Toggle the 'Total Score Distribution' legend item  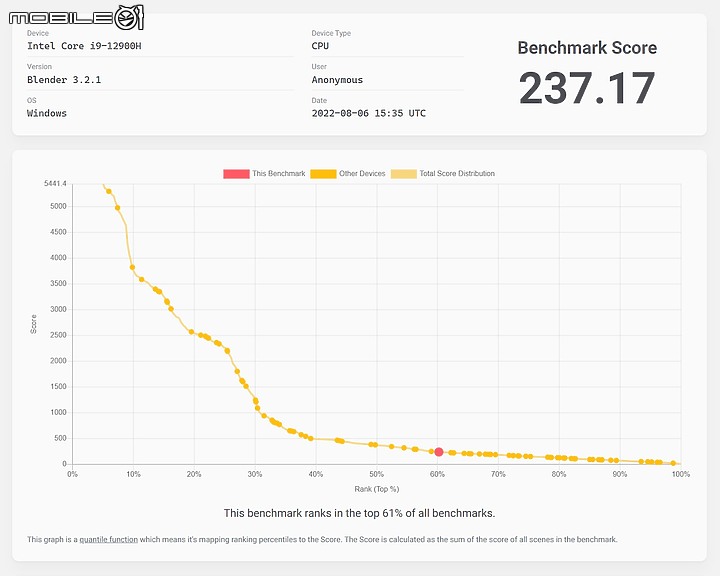coord(443,174)
